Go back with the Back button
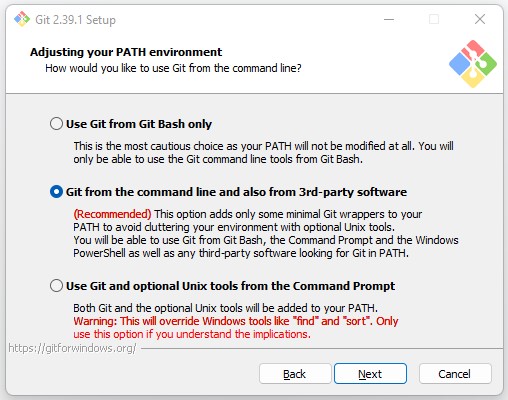Image resolution: width=508 pixels, height=400 pixels. tap(295, 374)
